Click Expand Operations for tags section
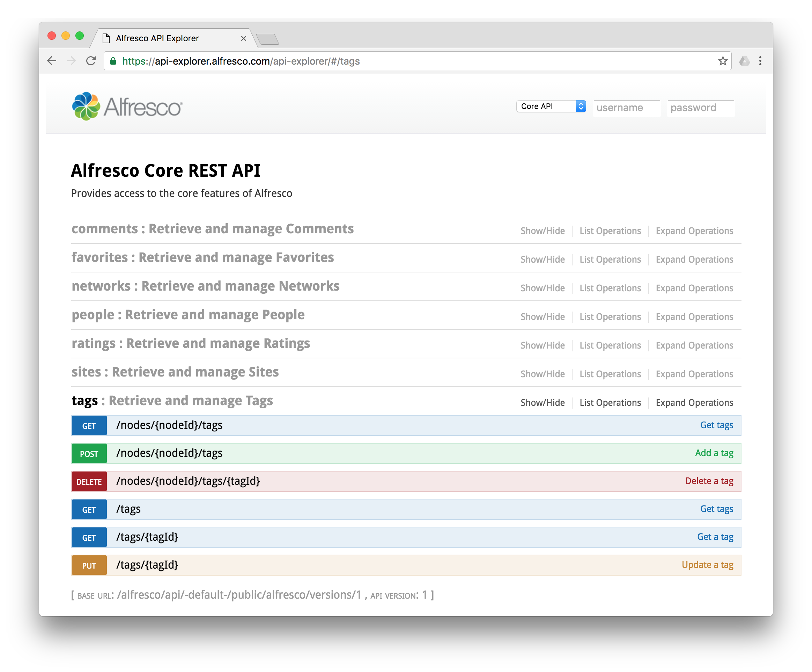The image size is (812, 672). [694, 402]
